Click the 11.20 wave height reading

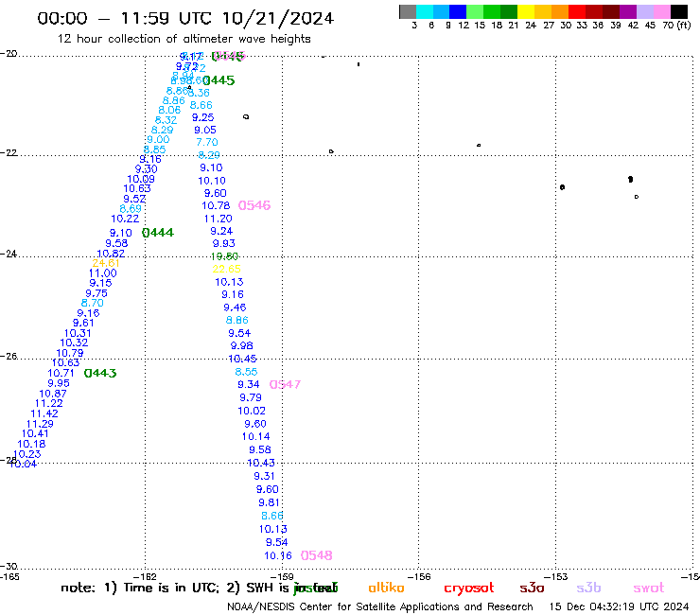(218, 219)
